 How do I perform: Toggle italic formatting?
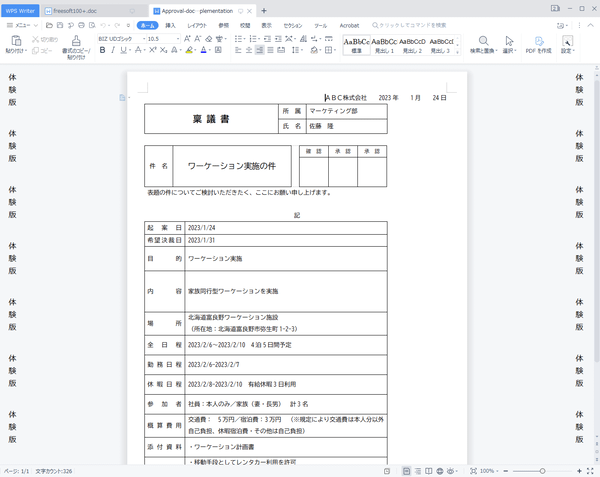tap(113, 50)
